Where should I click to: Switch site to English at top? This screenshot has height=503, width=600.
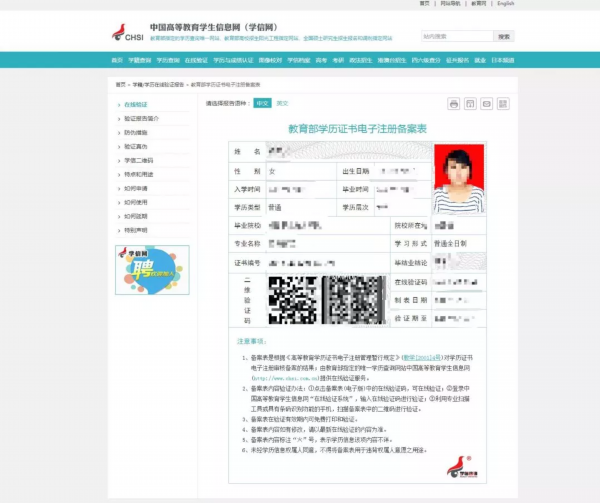pos(506,3)
